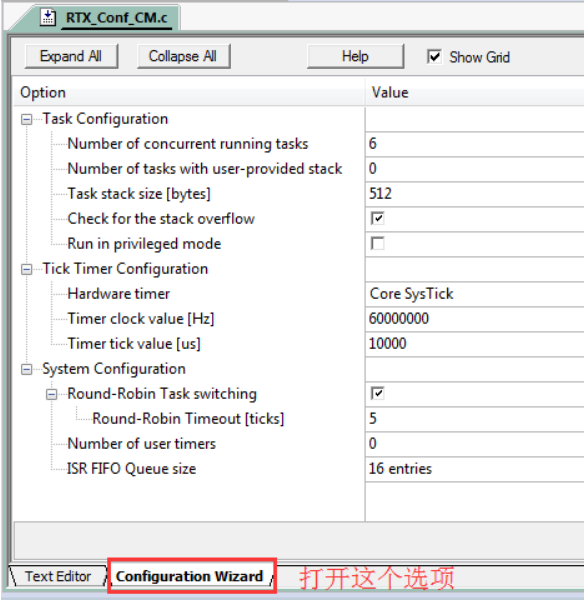The image size is (584, 602).
Task: Select the Number of user timers label
Action: [142, 444]
